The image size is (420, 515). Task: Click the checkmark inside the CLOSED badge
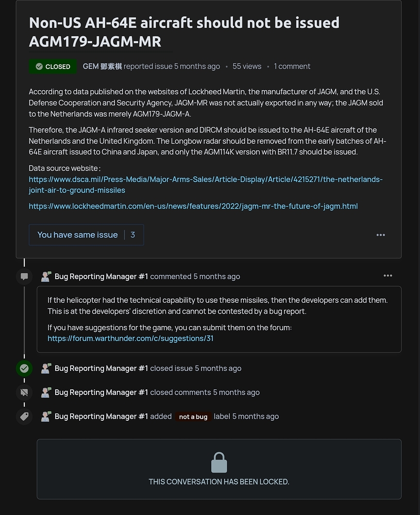point(40,66)
